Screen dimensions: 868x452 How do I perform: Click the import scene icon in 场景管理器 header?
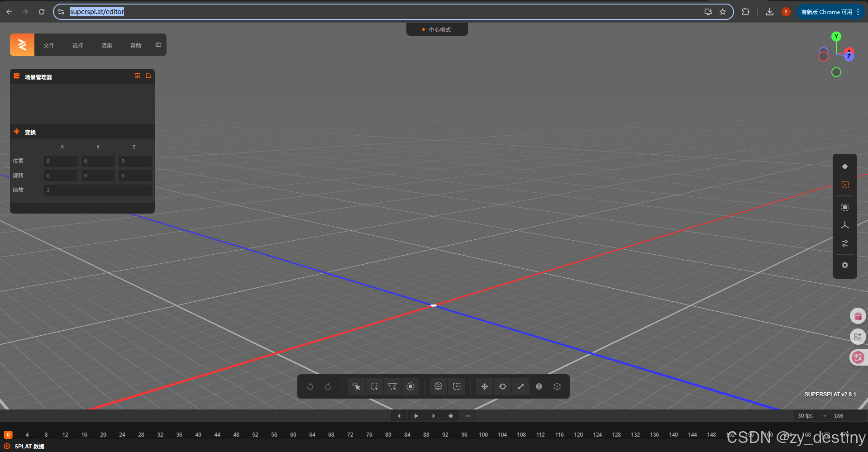pyautogui.click(x=138, y=76)
